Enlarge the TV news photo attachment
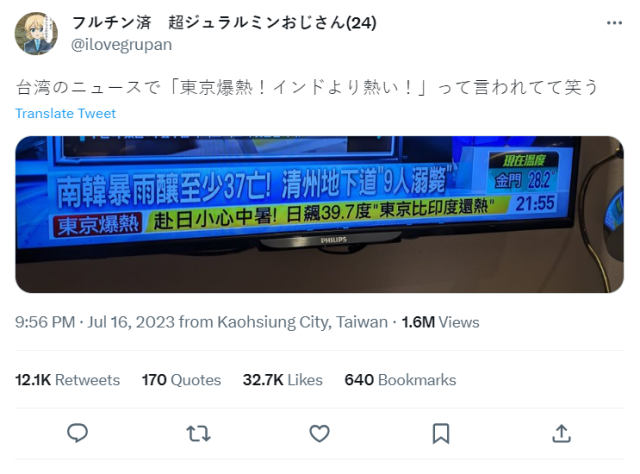This screenshot has height=474, width=640. (x=319, y=214)
